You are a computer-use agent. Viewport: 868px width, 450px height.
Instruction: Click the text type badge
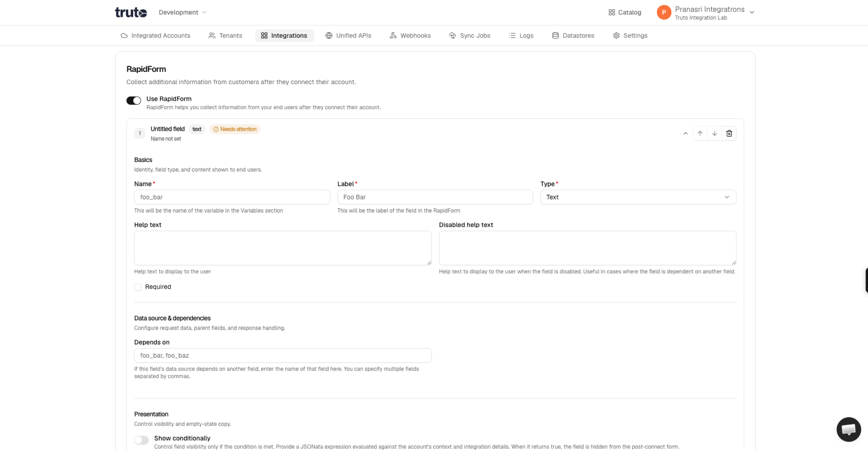197,129
